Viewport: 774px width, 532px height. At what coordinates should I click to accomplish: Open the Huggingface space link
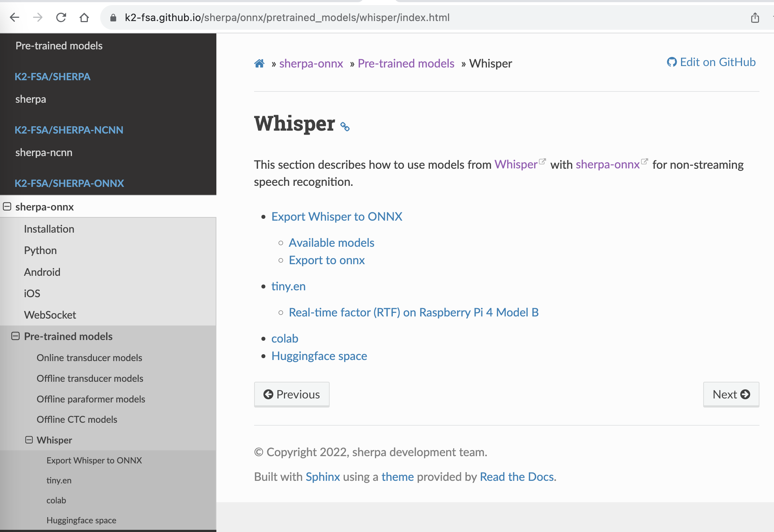click(319, 356)
